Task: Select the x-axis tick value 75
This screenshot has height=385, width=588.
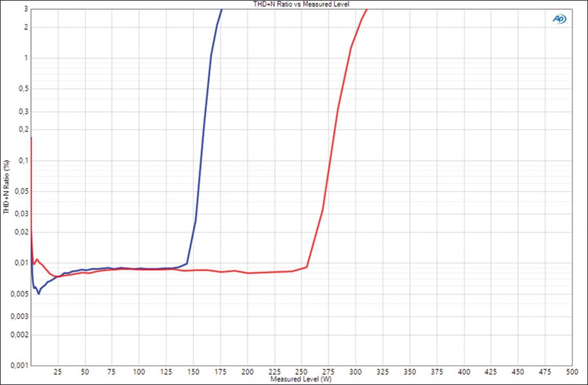Action: click(112, 372)
